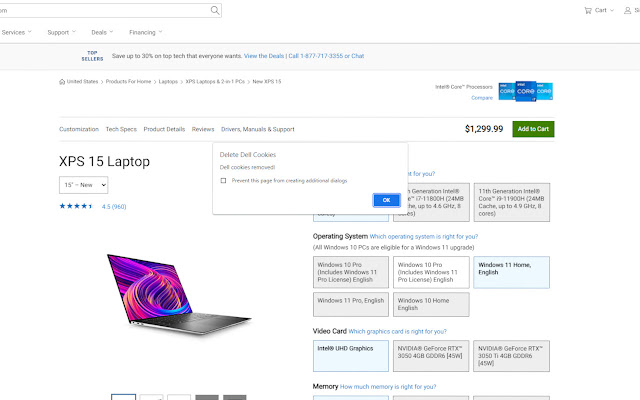The height and width of the screenshot is (400, 640).
Task: Click the star rating icons
Action: click(76, 206)
